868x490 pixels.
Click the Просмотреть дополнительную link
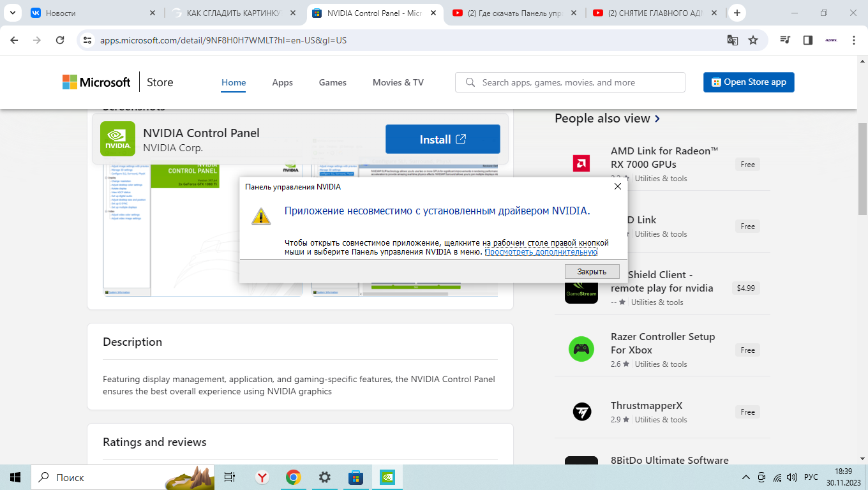click(541, 252)
